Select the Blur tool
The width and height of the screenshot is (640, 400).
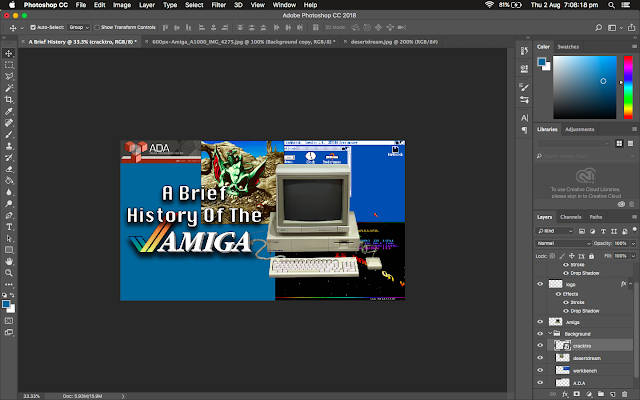9,192
